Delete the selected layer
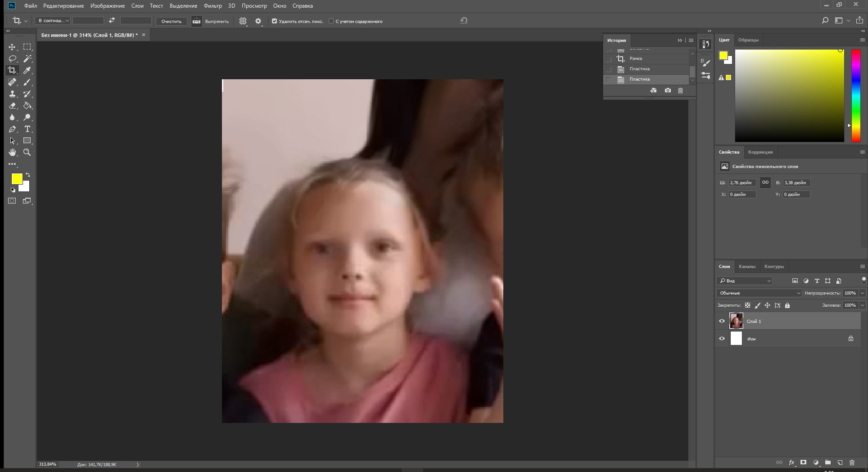868x472 pixels. (x=852, y=462)
